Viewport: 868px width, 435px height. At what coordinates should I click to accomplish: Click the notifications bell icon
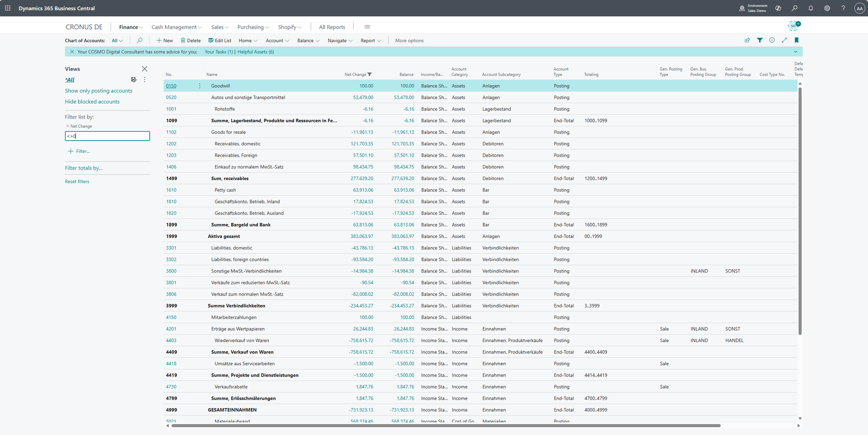(811, 8)
